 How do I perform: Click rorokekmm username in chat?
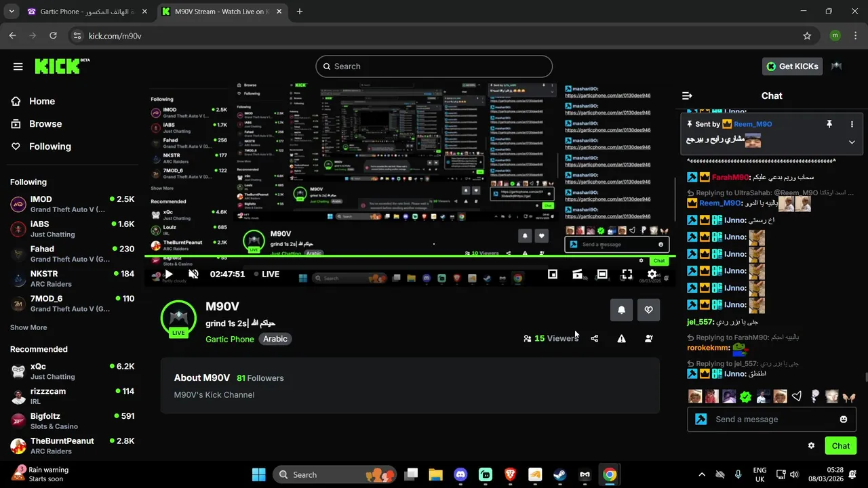pyautogui.click(x=708, y=348)
